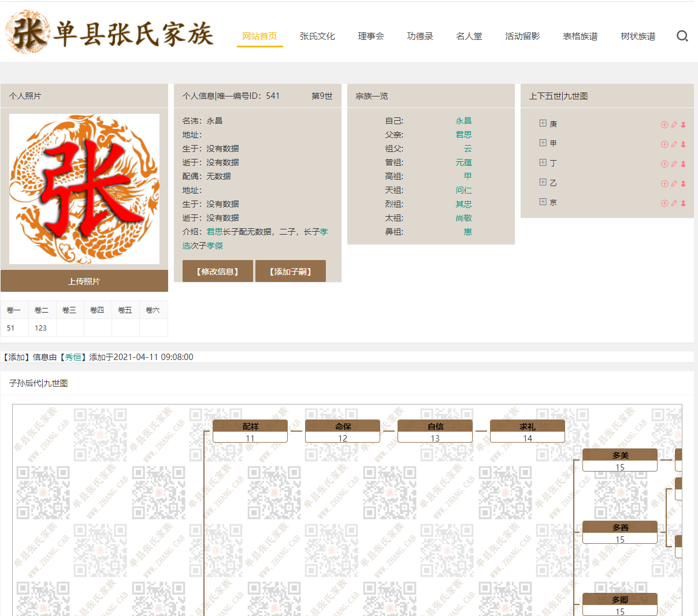
Task: Click the 上传照片 button
Action: click(x=84, y=281)
